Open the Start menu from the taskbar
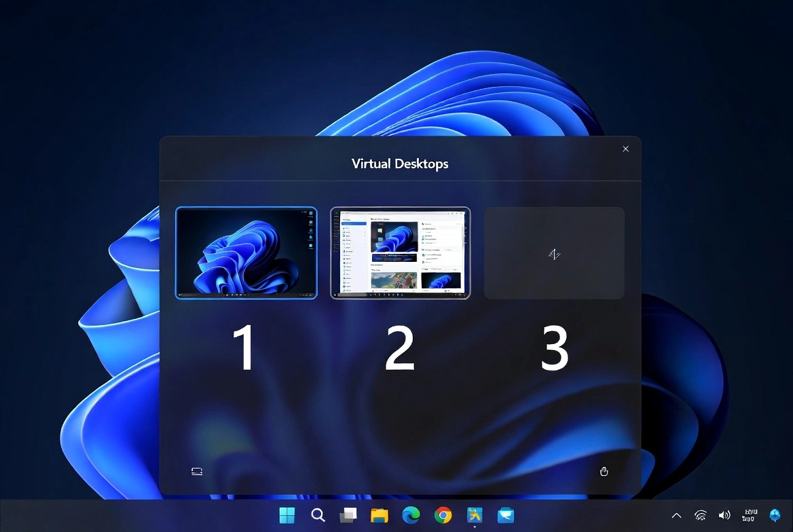Image resolution: width=793 pixels, height=532 pixels. (x=287, y=515)
